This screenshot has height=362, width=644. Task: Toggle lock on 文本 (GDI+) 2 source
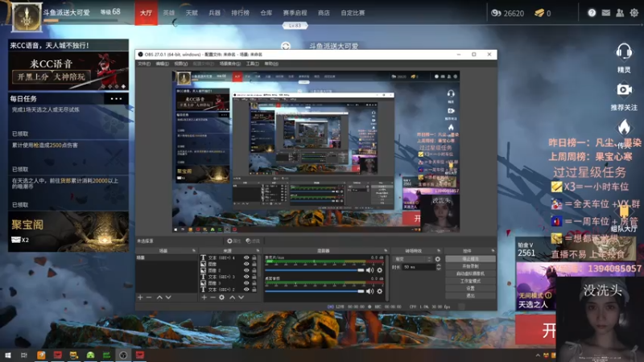[x=254, y=290]
